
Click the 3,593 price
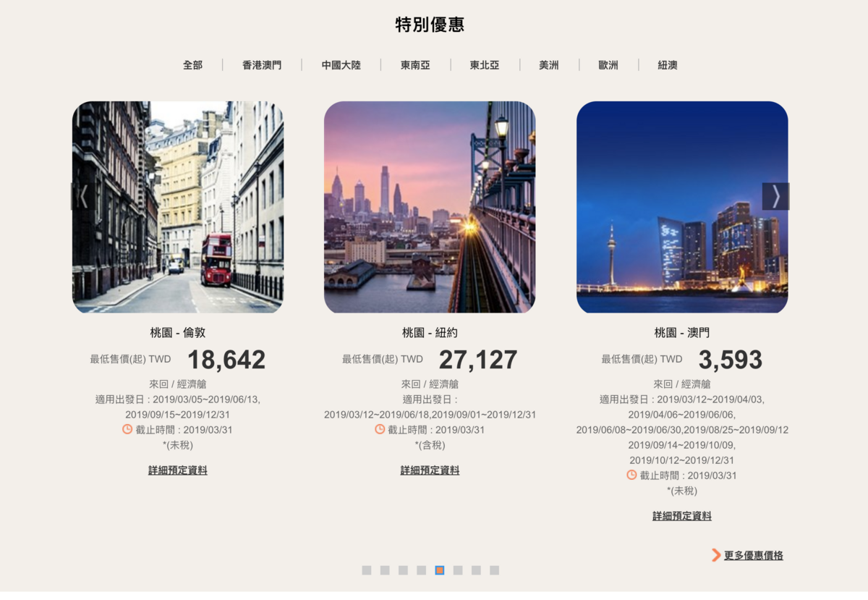[x=731, y=360]
